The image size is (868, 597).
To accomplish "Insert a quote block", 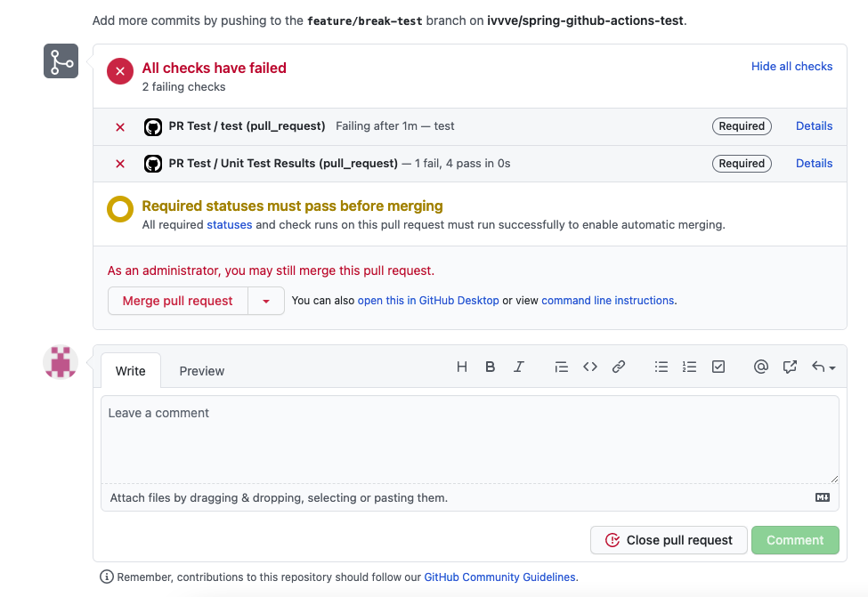I will [562, 367].
